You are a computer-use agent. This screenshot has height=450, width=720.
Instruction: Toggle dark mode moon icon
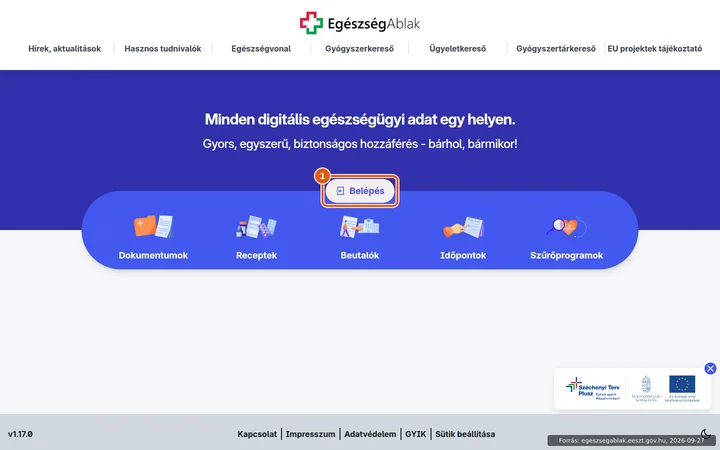705,433
